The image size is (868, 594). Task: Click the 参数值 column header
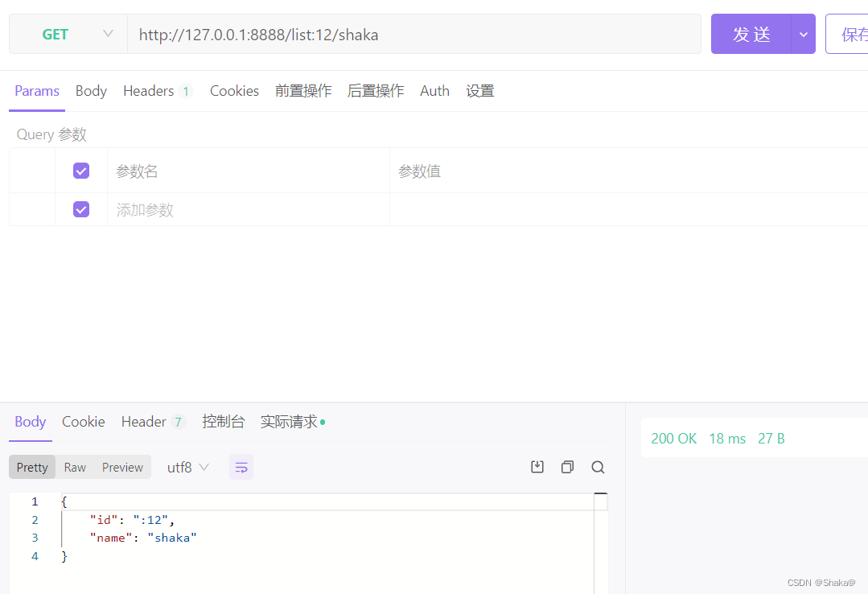point(420,171)
